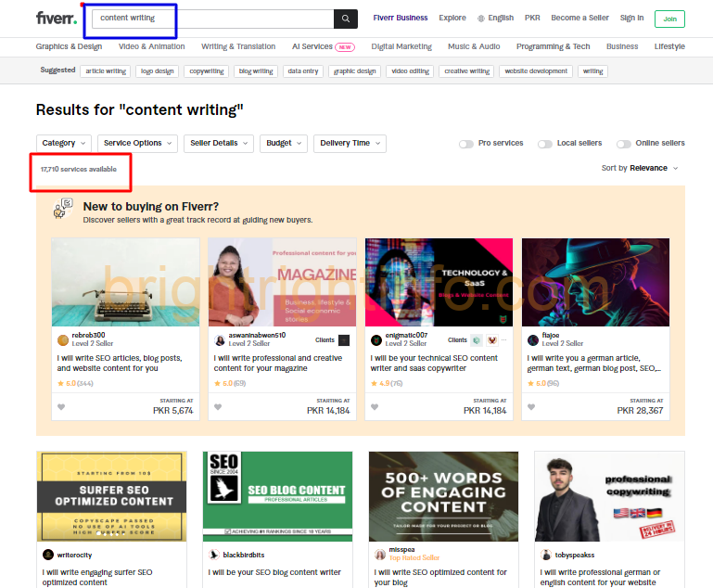Screen dimensions: 713x588
Task: Open Digital Marketing category menu
Action: (401, 46)
